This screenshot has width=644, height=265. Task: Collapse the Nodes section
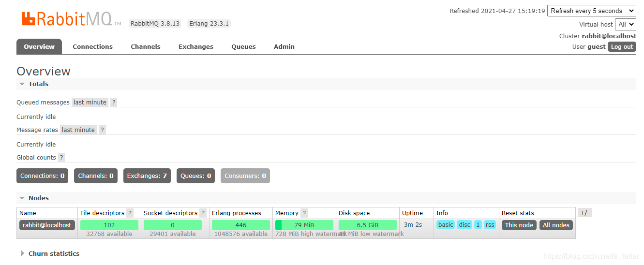38,198
